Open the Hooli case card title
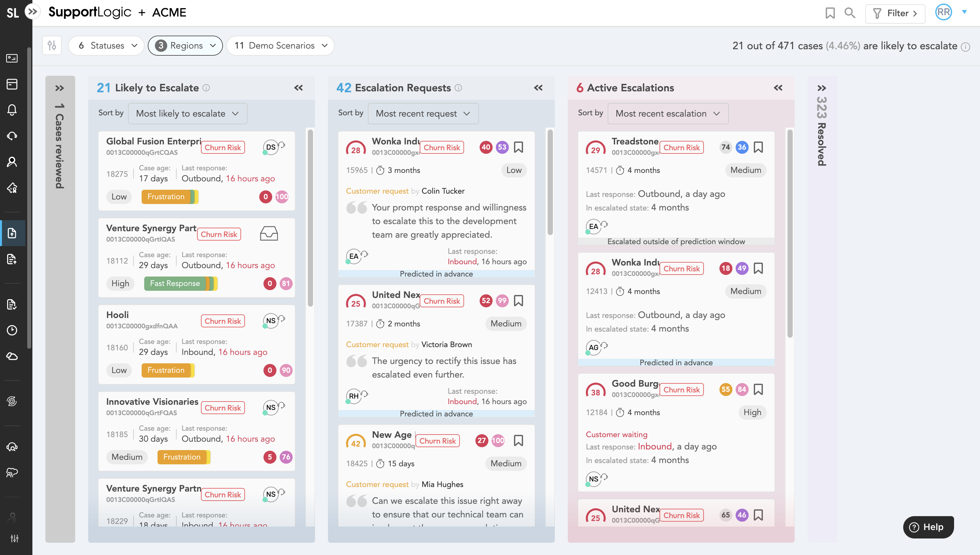 pyautogui.click(x=118, y=315)
